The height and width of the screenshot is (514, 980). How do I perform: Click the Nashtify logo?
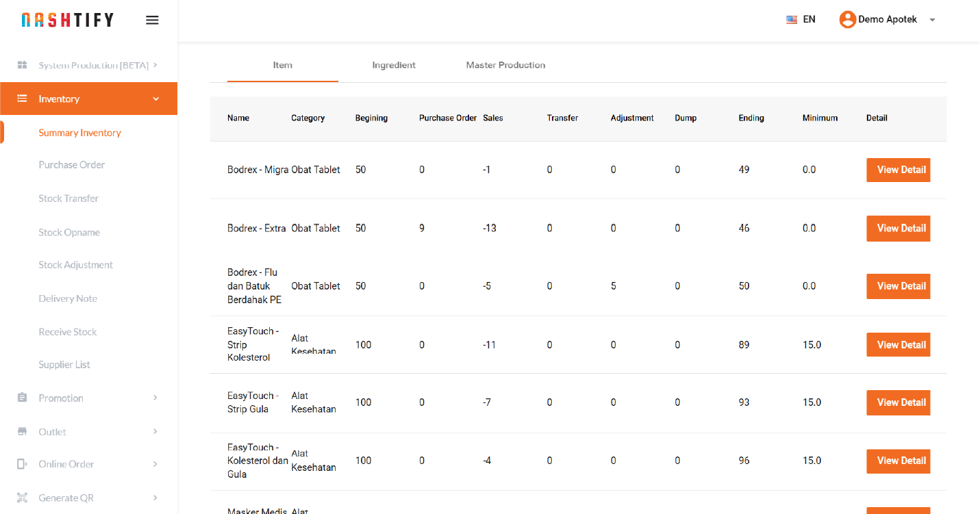click(67, 20)
